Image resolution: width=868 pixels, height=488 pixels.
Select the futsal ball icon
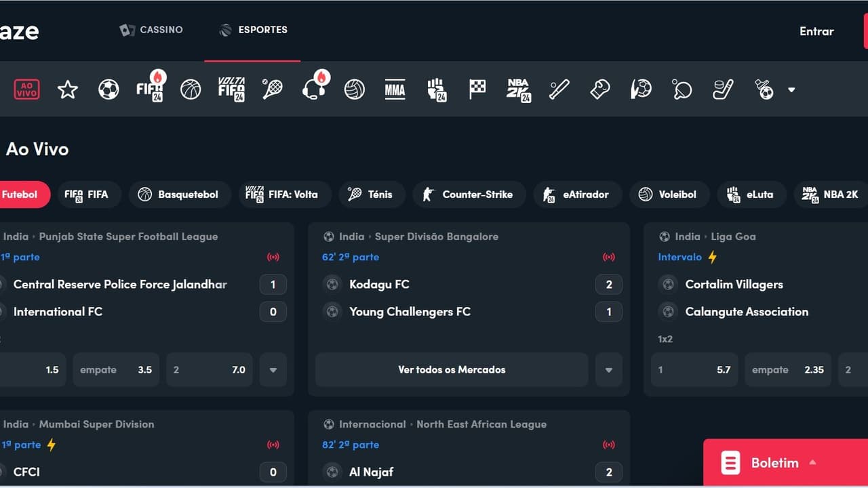[764, 89]
